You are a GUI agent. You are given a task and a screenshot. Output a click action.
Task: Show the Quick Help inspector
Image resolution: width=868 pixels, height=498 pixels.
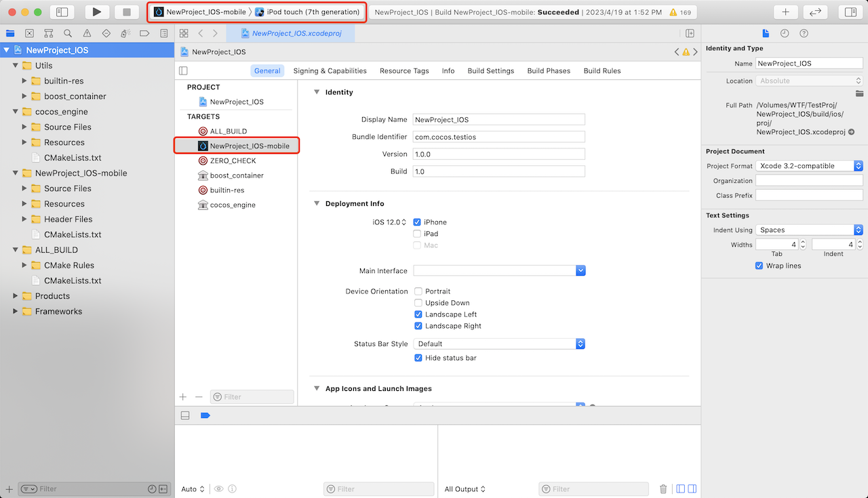804,33
